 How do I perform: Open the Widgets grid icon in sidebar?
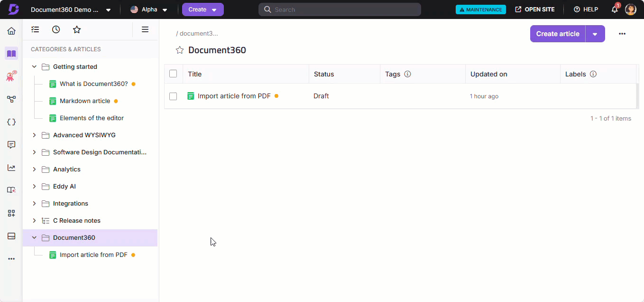tap(11, 213)
